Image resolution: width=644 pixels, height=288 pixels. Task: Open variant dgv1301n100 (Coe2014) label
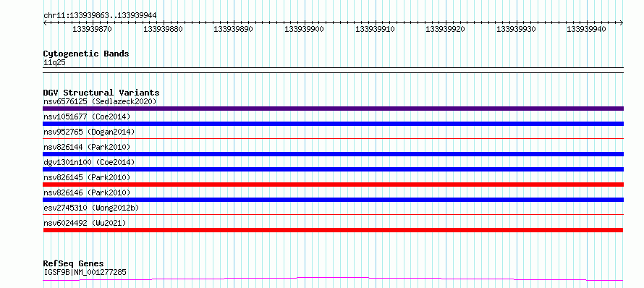(x=89, y=162)
